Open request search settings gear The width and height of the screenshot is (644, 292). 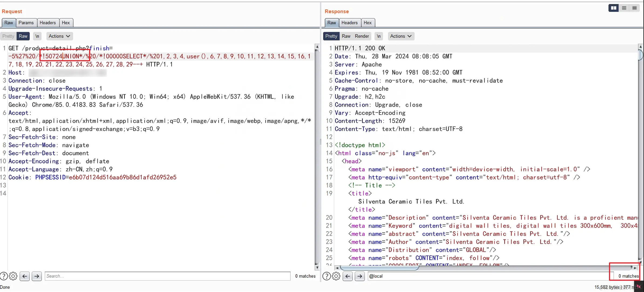pos(13,276)
